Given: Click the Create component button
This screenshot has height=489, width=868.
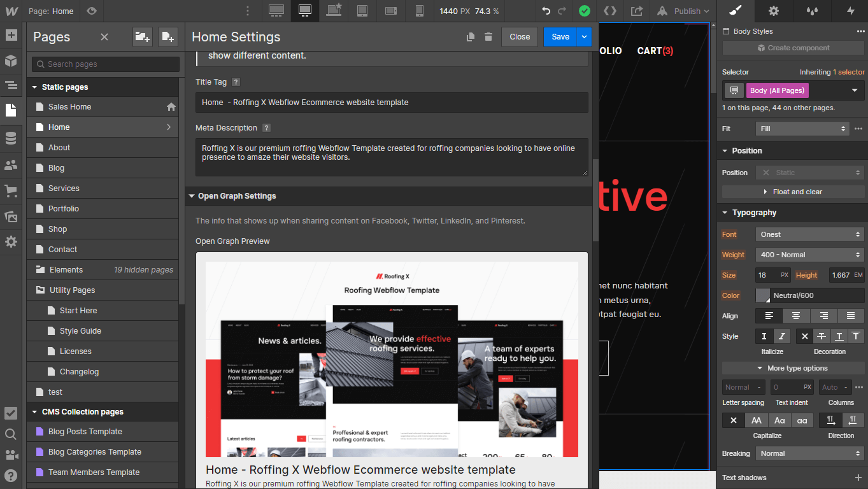Looking at the screenshot, I should pyautogui.click(x=793, y=48).
